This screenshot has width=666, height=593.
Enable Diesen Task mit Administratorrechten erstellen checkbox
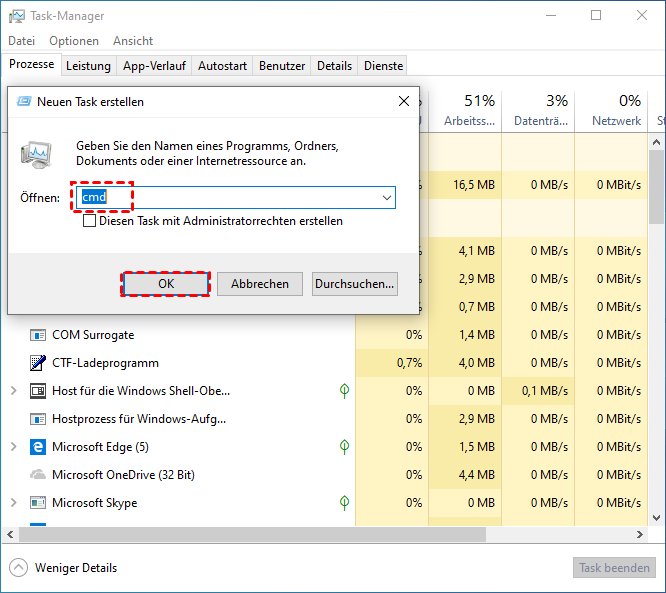(89, 221)
